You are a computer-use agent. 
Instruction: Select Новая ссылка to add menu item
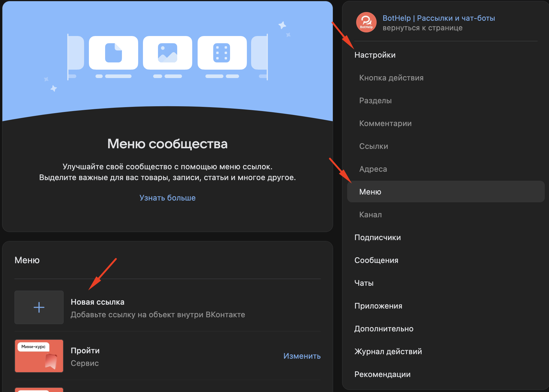97,302
